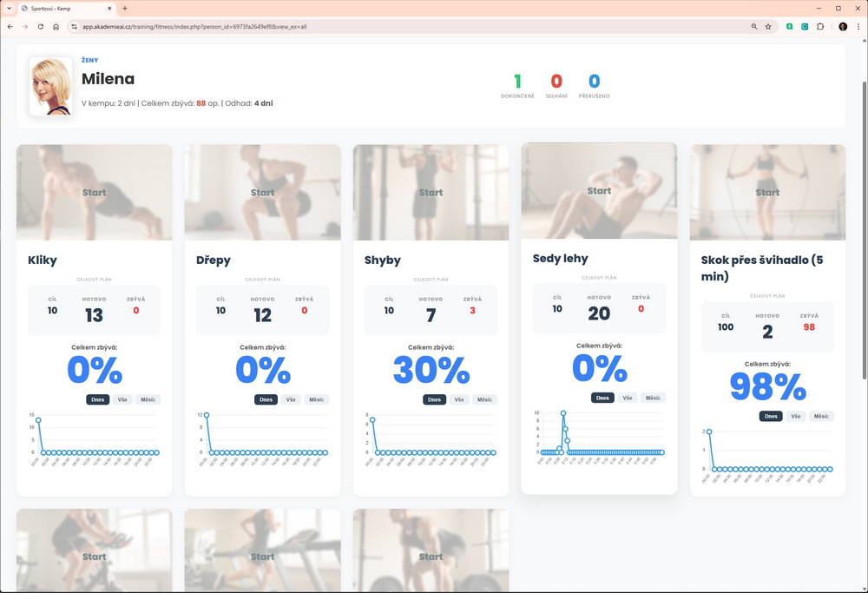Open Chrome three-dot menu
Image resolution: width=868 pixels, height=593 pixels.
point(858,27)
